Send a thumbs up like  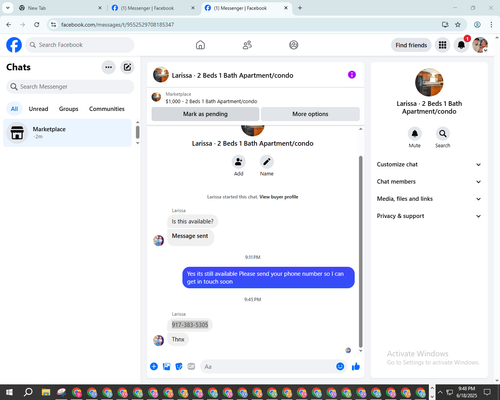(356, 367)
